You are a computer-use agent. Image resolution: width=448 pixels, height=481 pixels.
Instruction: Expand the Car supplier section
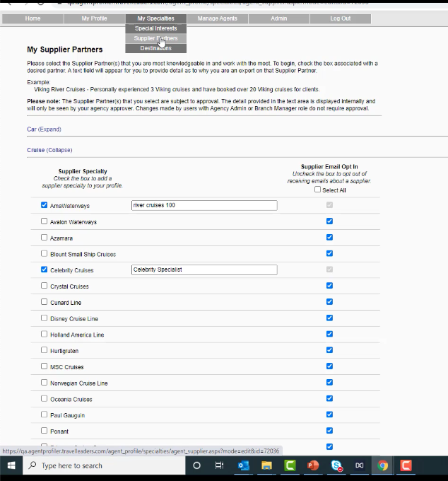44,129
